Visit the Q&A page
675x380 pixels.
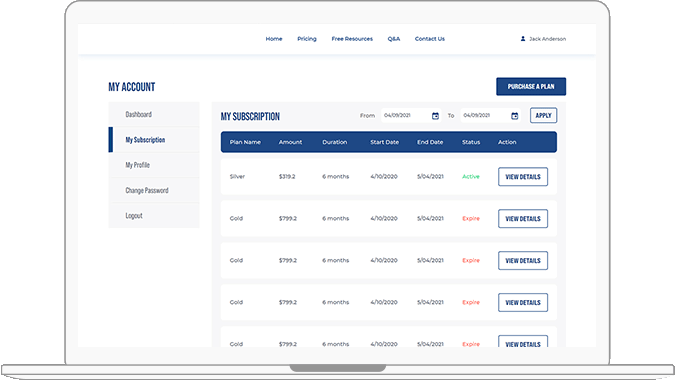pyautogui.click(x=393, y=39)
